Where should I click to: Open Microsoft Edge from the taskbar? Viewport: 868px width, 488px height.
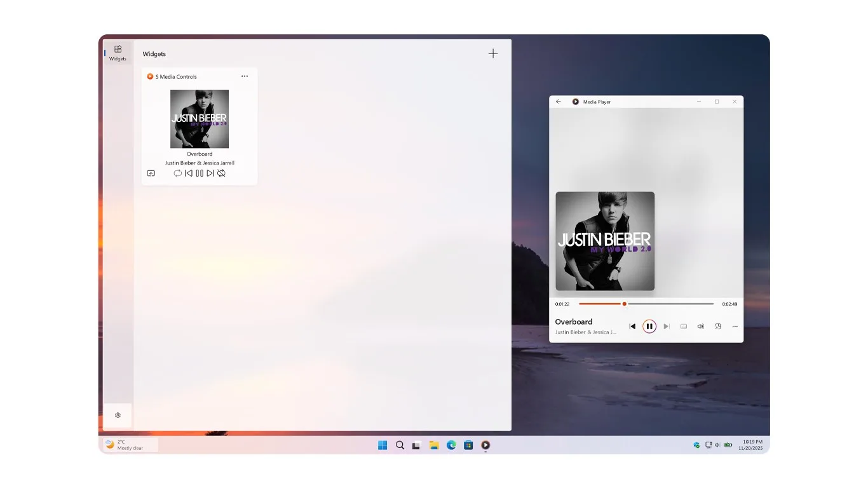click(451, 445)
